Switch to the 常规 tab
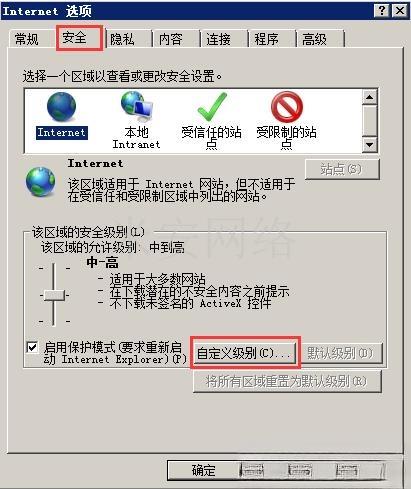Viewport: 411px width, 489px height. click(x=27, y=39)
